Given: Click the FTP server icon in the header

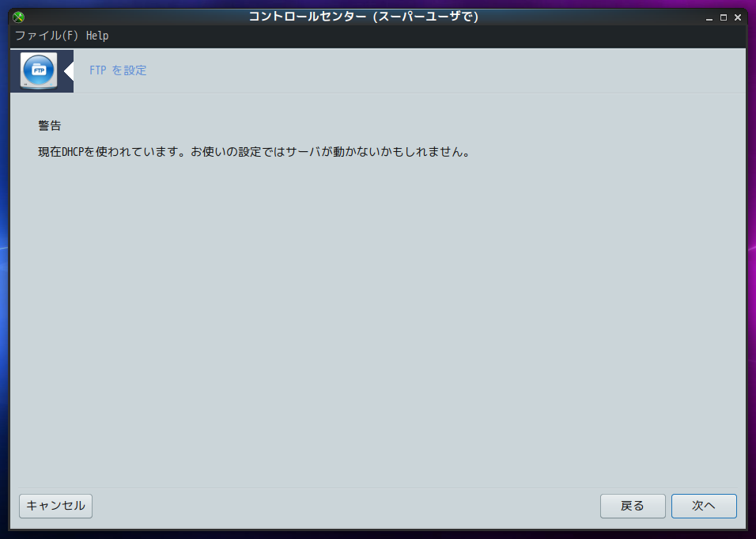Looking at the screenshot, I should 39,71.
